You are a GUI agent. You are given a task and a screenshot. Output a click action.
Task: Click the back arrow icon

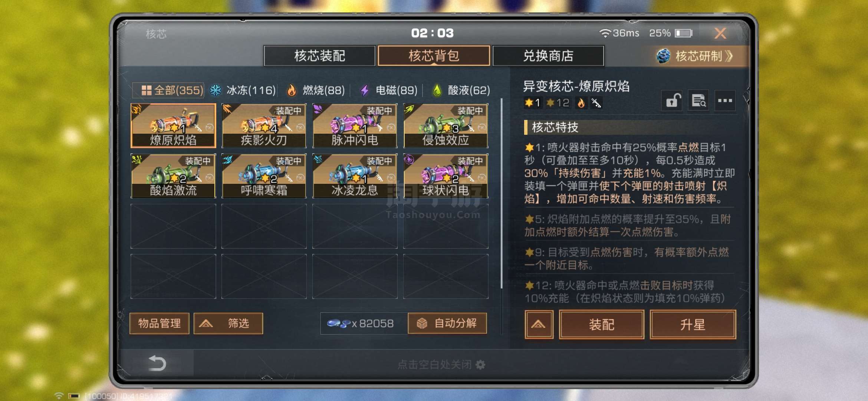pyautogui.click(x=157, y=363)
